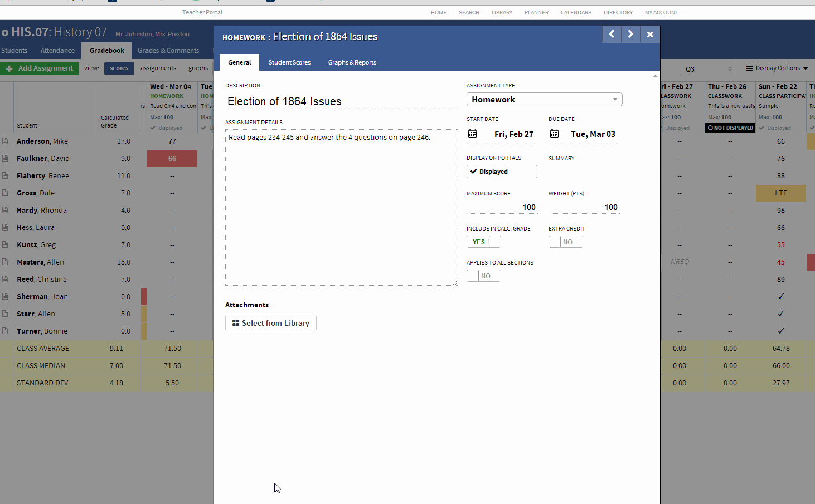Open the calendar picker for Due Date
This screenshot has width=815, height=504.
pyautogui.click(x=554, y=133)
